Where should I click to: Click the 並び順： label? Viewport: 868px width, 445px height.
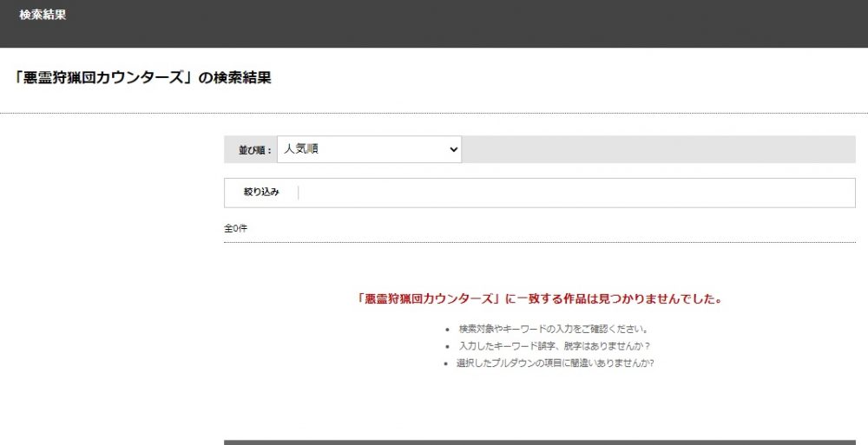coord(255,150)
